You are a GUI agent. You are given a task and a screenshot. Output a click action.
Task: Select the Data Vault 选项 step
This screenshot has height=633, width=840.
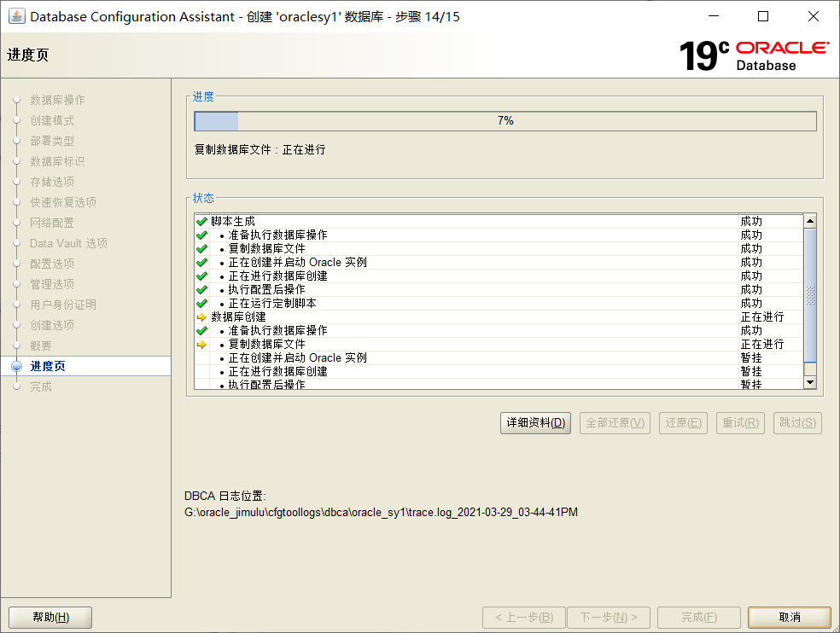pyautogui.click(x=68, y=243)
